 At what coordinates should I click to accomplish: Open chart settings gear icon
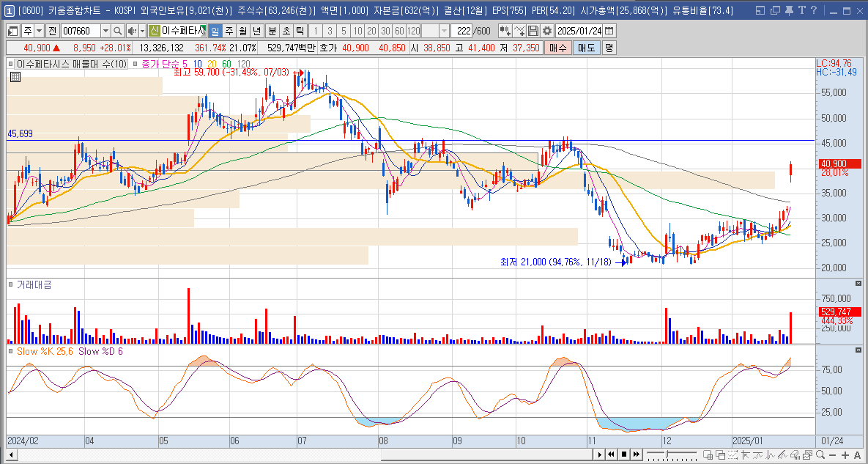[547, 31]
